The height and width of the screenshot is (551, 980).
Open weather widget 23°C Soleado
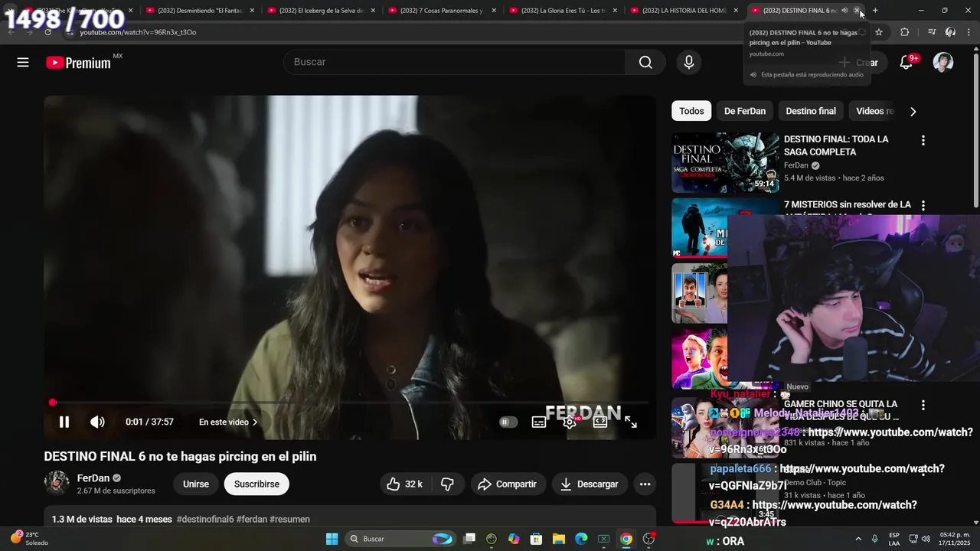[29, 539]
